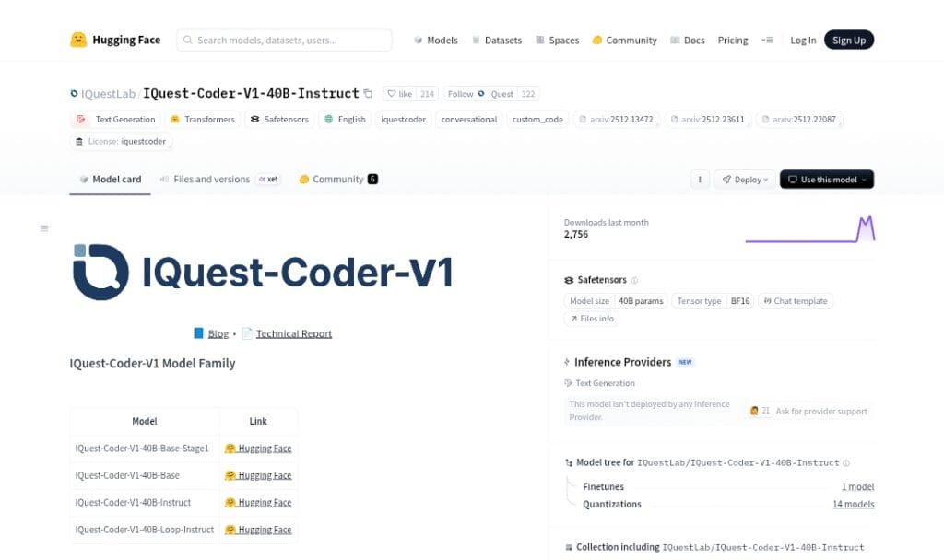Open the three-dot more options menu

[700, 180]
